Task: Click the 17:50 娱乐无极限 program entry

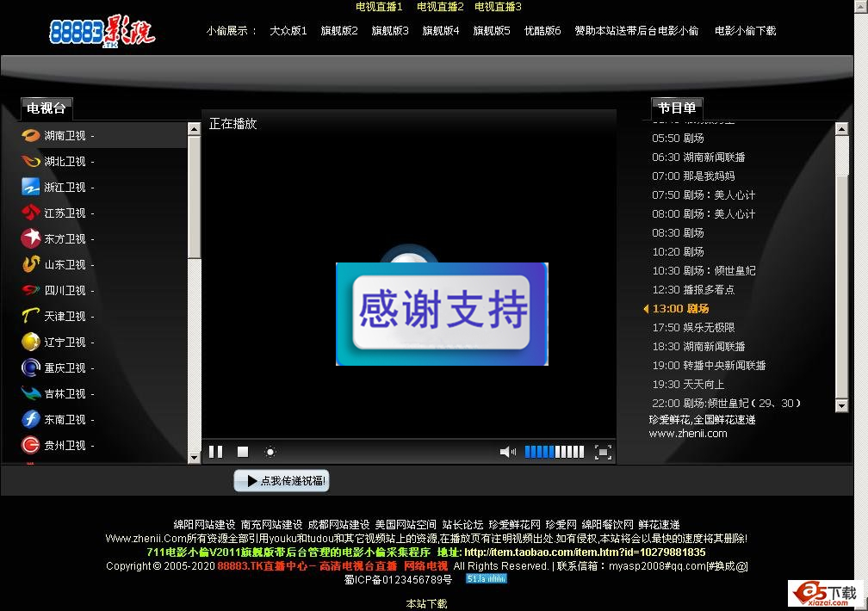Action: click(x=694, y=327)
